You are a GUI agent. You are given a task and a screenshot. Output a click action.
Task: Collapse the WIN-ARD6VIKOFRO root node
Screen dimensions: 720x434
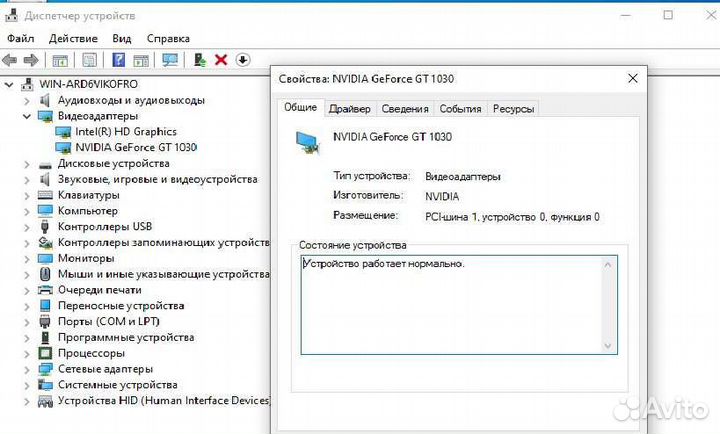point(9,85)
